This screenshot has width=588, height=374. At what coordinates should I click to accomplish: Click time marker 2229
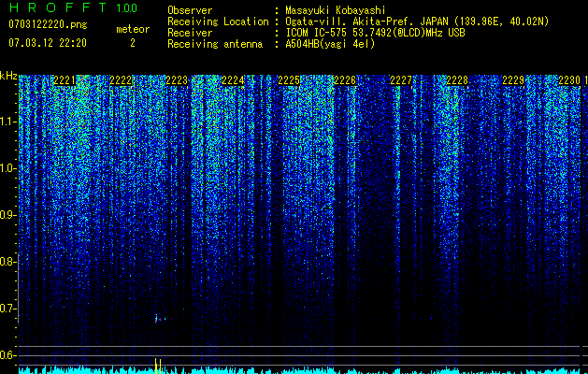513,80
